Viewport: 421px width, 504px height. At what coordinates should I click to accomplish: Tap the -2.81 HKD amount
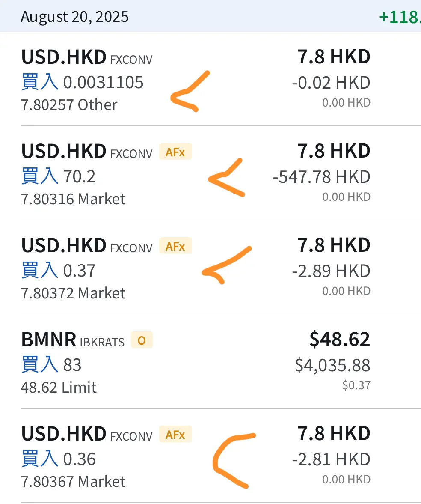[331, 459]
